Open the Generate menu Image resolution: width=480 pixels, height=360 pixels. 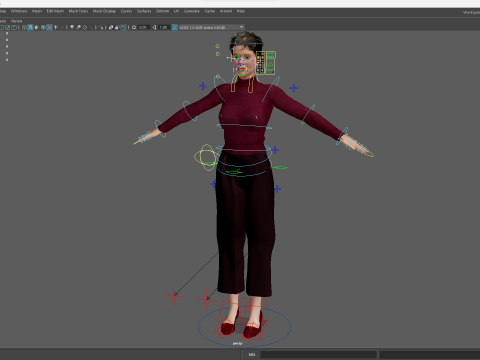click(192, 11)
